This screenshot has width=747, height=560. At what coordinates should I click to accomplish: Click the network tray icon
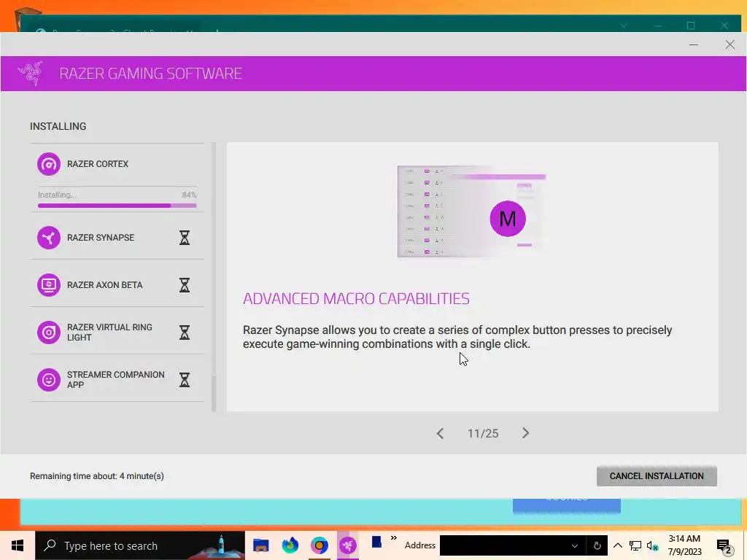click(x=635, y=545)
